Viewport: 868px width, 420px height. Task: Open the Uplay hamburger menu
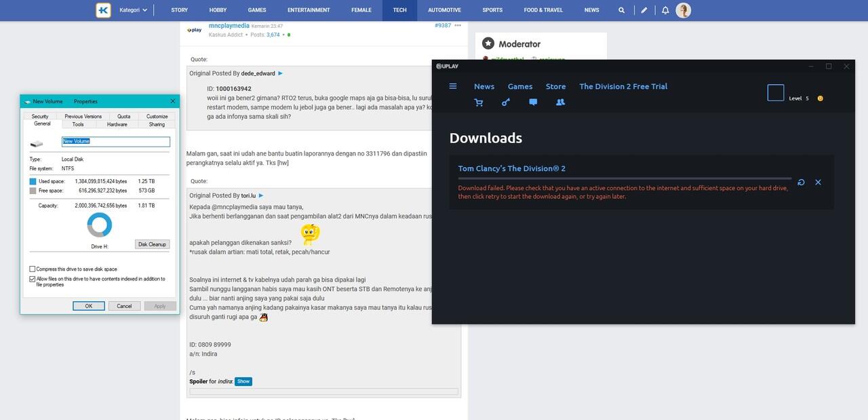(453, 86)
